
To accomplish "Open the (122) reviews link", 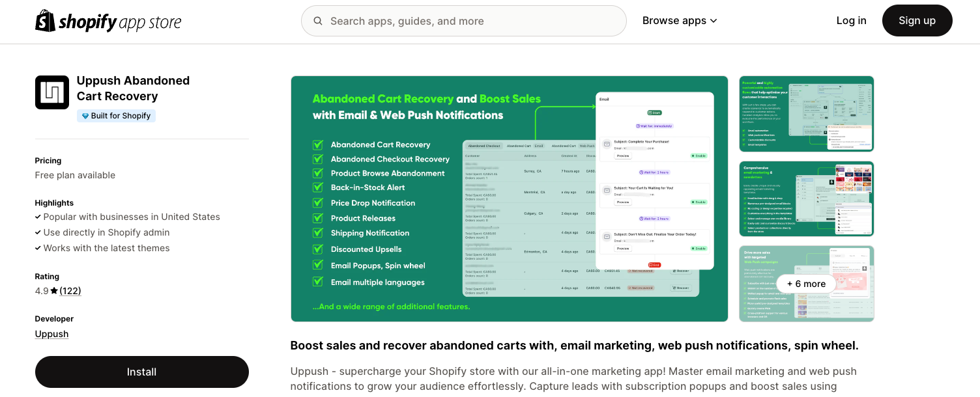I will [70, 291].
